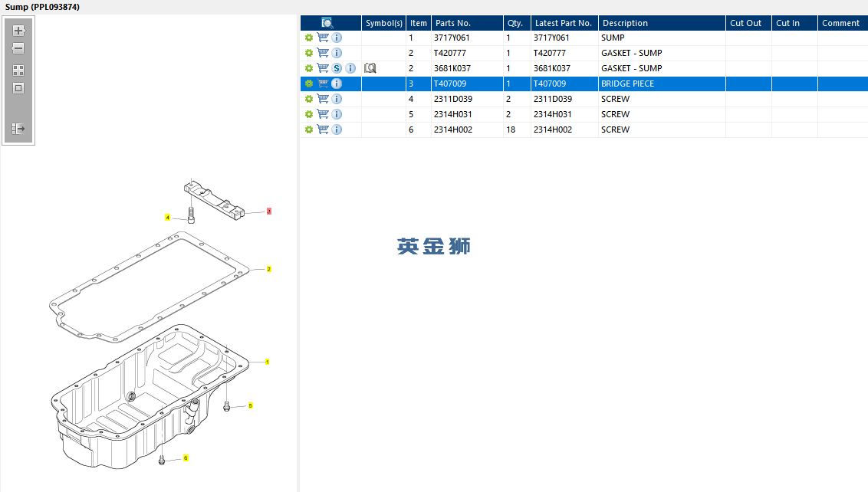Click callout label 2 on the gasket diagram
The height and width of the screenshot is (492, 868).
click(x=269, y=269)
